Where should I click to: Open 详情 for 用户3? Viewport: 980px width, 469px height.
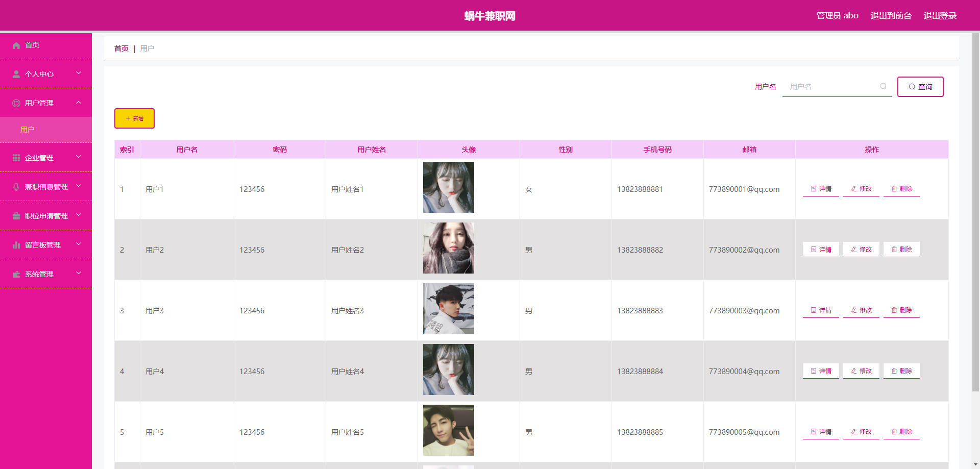[821, 310]
